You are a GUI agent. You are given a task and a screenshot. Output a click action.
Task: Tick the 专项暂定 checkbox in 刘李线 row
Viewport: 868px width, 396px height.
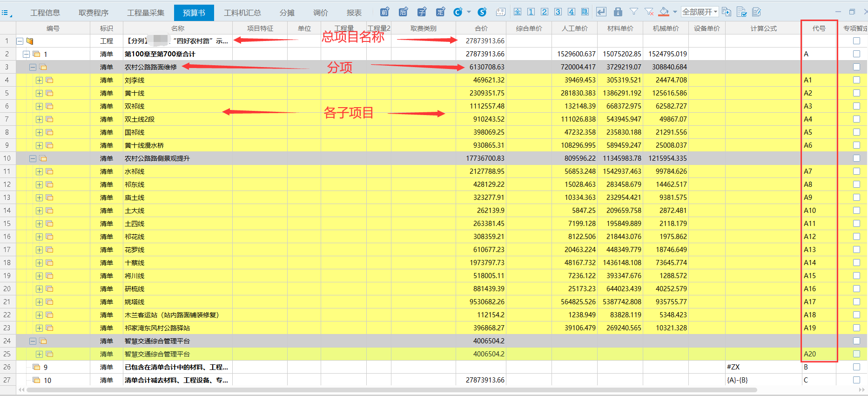(x=856, y=80)
